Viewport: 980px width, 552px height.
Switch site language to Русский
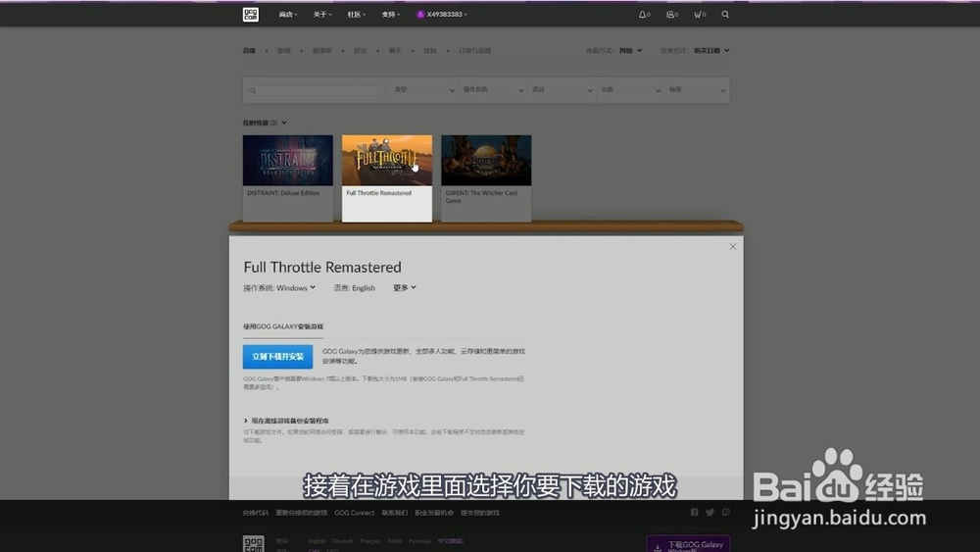[419, 541]
